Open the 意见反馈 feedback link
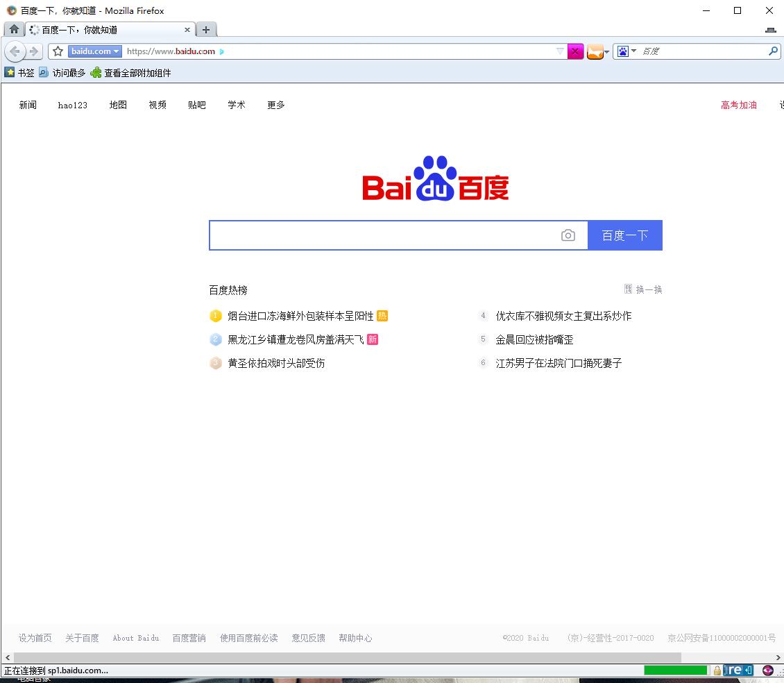The image size is (784, 683). (308, 638)
